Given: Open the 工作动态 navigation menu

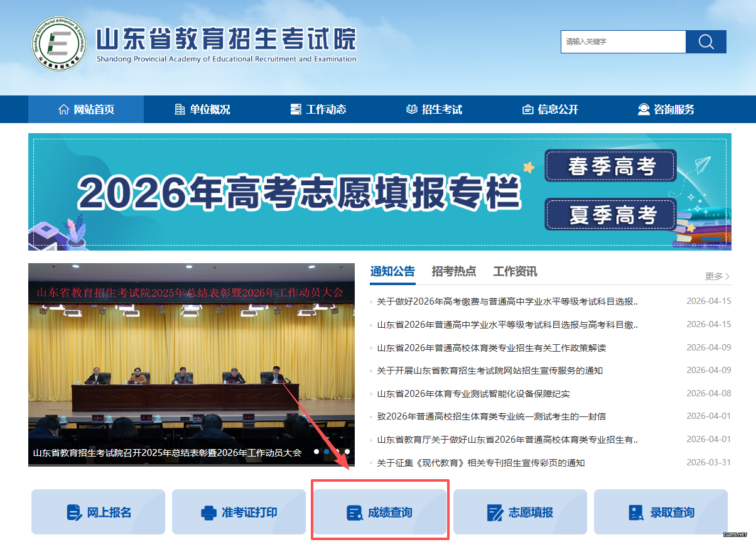Looking at the screenshot, I should click(x=318, y=109).
